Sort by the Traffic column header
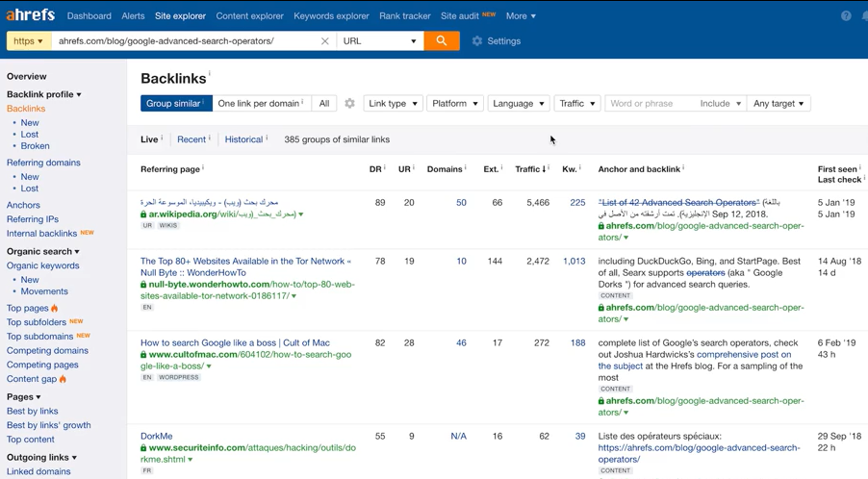868x479 pixels. pos(527,169)
